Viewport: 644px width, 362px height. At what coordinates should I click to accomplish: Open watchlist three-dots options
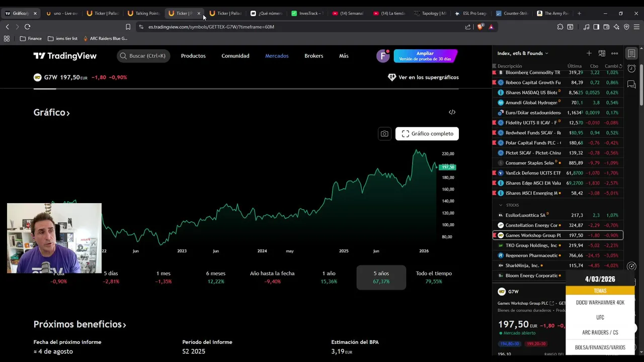coord(614,53)
